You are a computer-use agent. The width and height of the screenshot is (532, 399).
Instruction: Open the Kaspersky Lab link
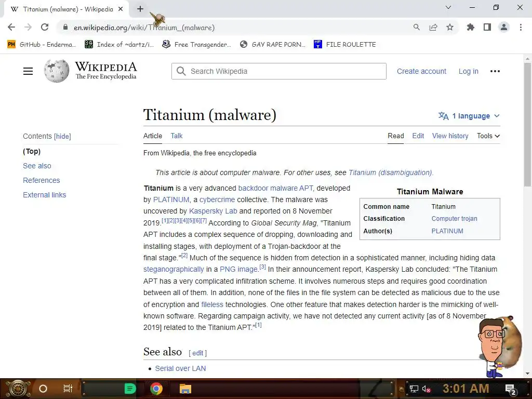pos(213,211)
